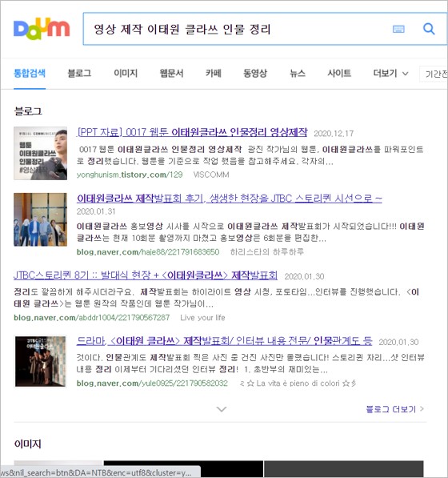Click the date 2020.01.31

(96, 211)
